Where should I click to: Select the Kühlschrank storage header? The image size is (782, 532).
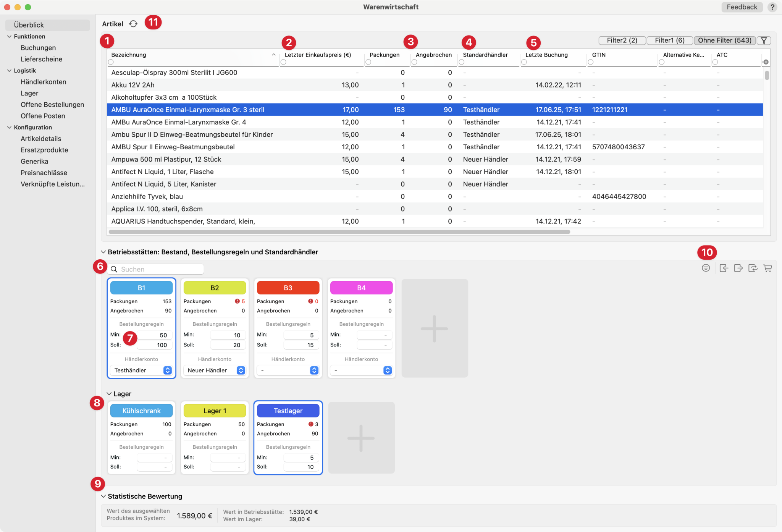point(141,411)
